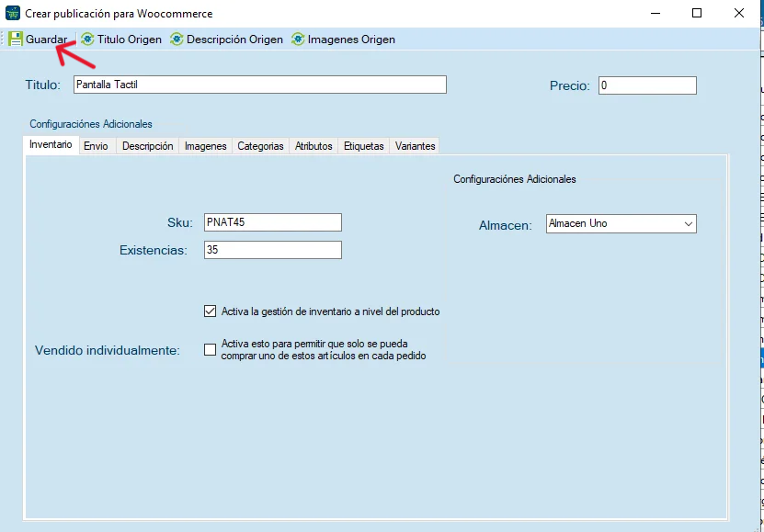Click the Titulo Origen gear icon
Viewport: 764px width, 532px height.
tap(87, 39)
